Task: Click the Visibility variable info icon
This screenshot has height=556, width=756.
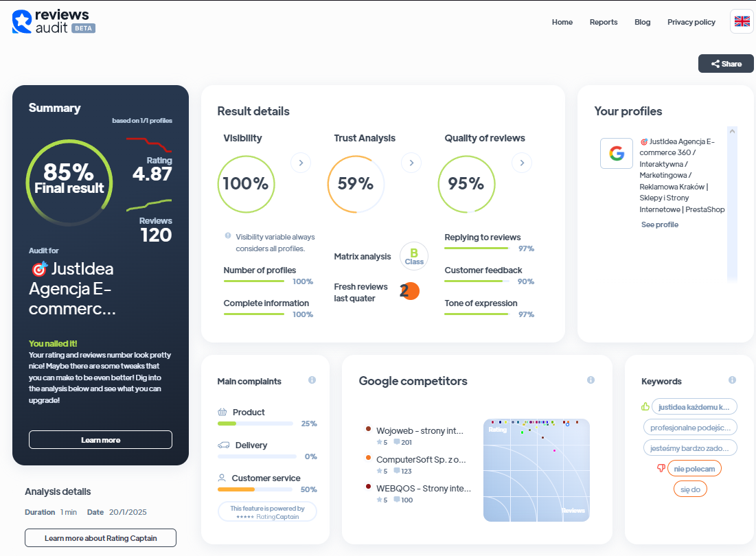Action: pyautogui.click(x=228, y=235)
